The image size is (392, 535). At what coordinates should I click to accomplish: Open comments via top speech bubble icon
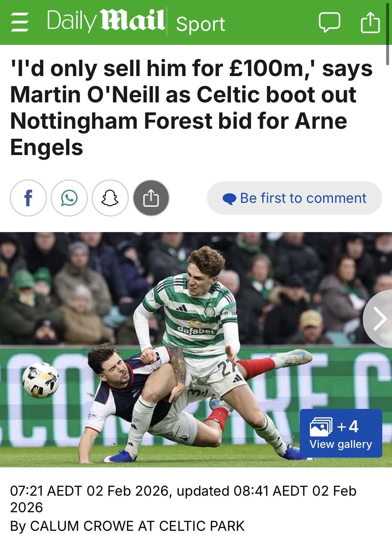[329, 22]
